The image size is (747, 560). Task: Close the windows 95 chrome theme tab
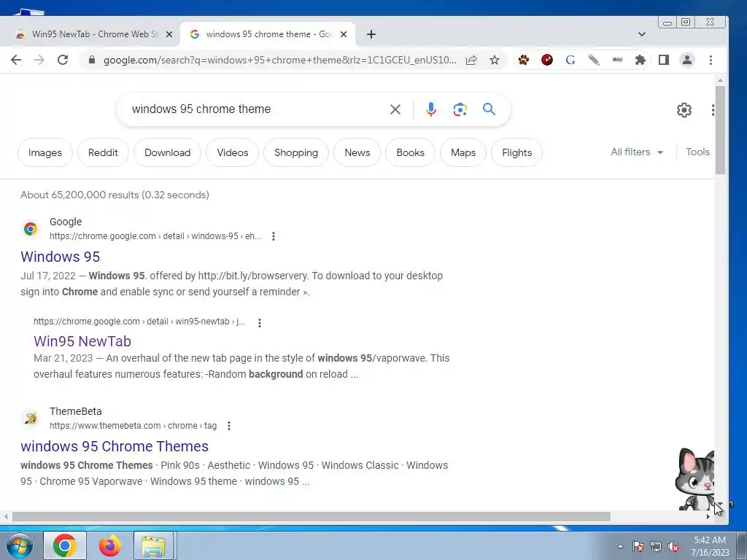[x=344, y=34]
